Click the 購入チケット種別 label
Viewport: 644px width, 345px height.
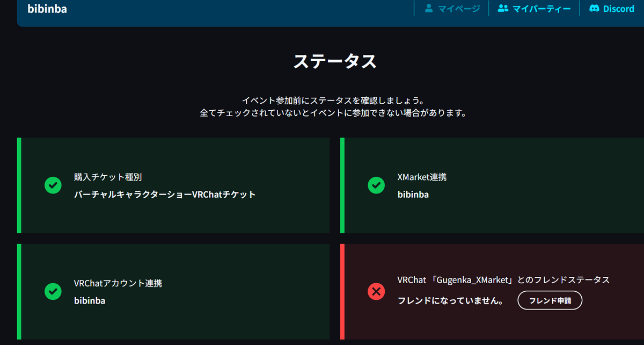coord(108,177)
